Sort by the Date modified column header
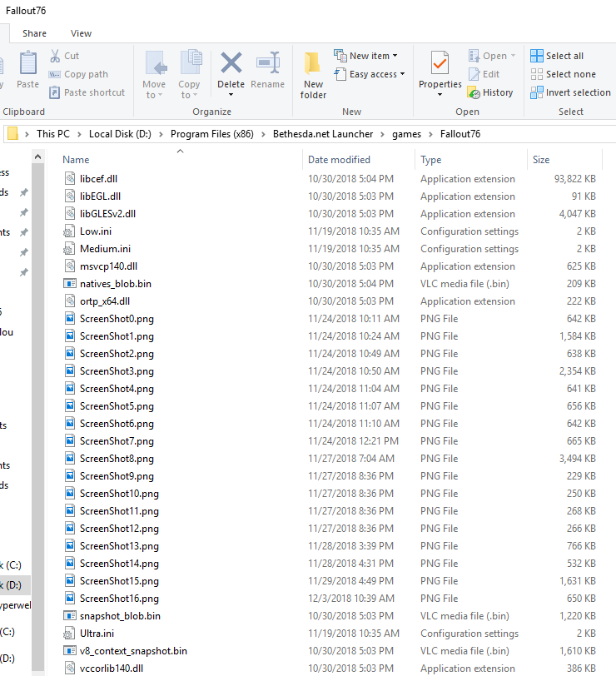 click(x=359, y=159)
